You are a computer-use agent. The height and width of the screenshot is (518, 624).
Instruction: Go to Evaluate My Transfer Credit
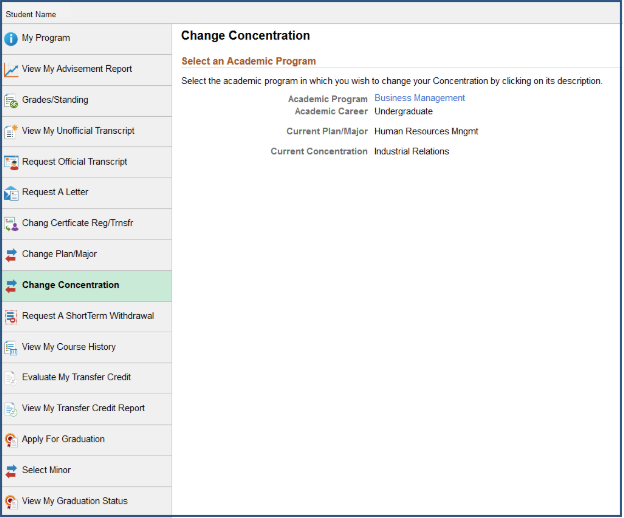[x=76, y=378]
